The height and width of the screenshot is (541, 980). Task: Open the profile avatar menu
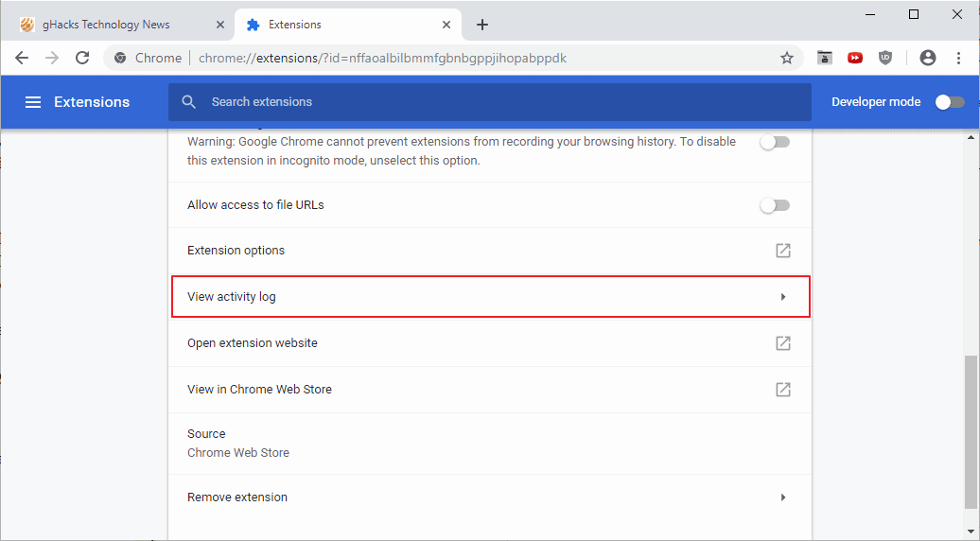tap(928, 58)
